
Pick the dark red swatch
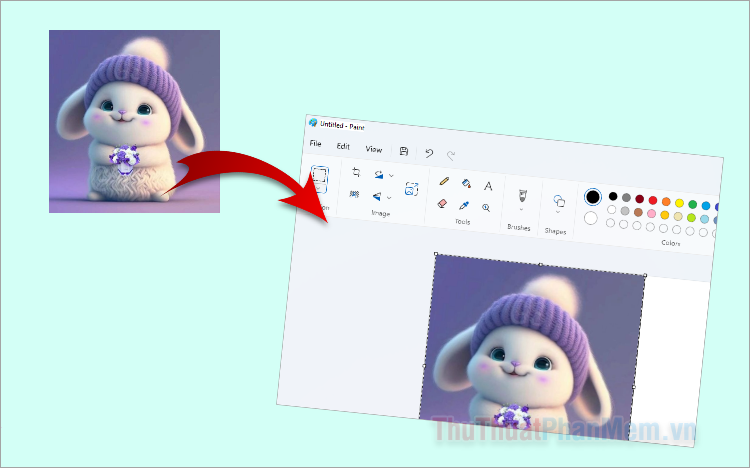640,199
